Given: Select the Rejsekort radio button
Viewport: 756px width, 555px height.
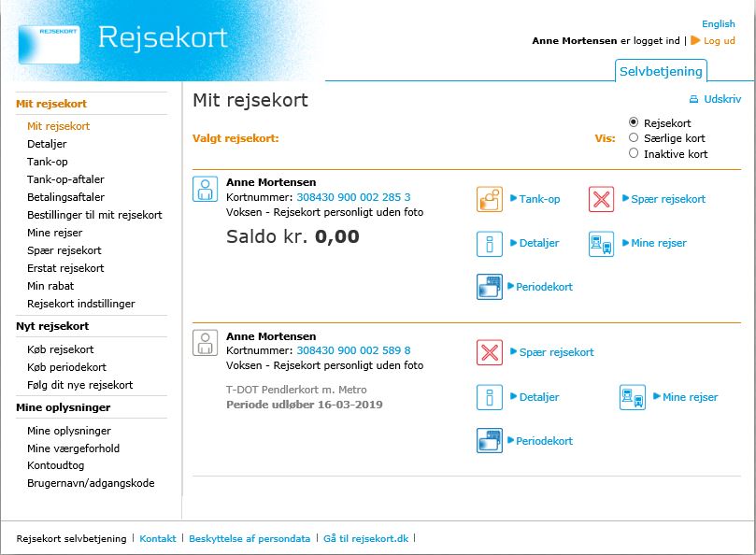Looking at the screenshot, I should click(634, 122).
